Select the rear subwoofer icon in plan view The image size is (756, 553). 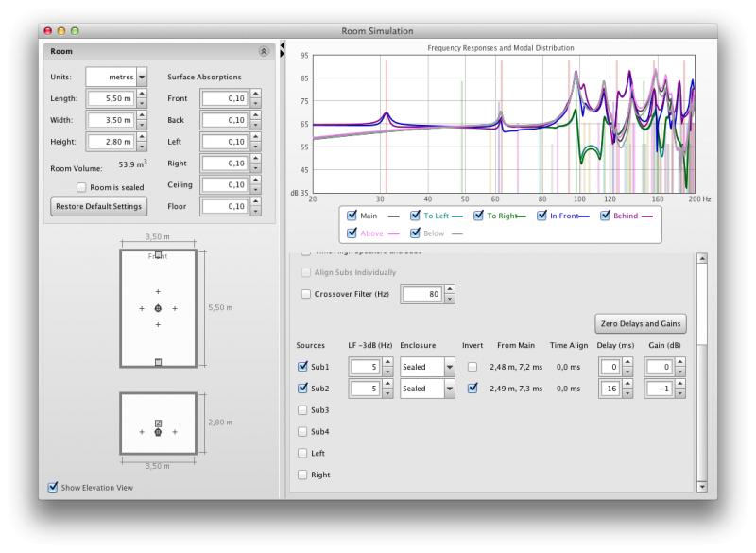pyautogui.click(x=158, y=362)
